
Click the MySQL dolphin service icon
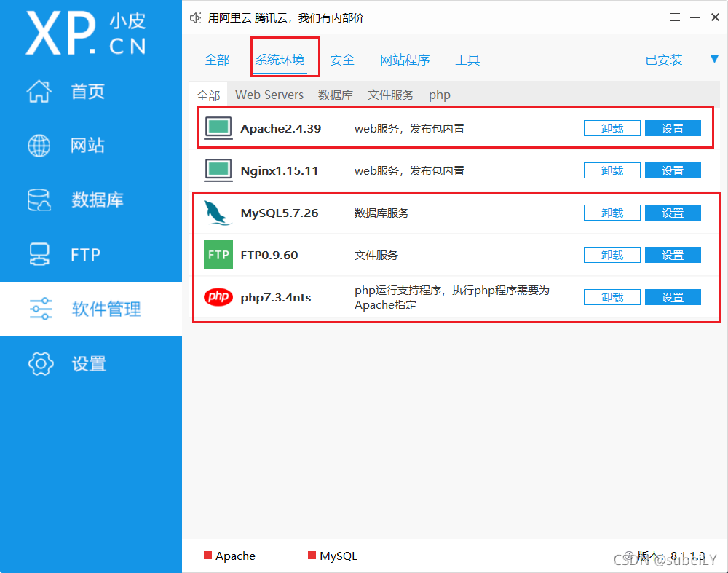click(x=218, y=212)
